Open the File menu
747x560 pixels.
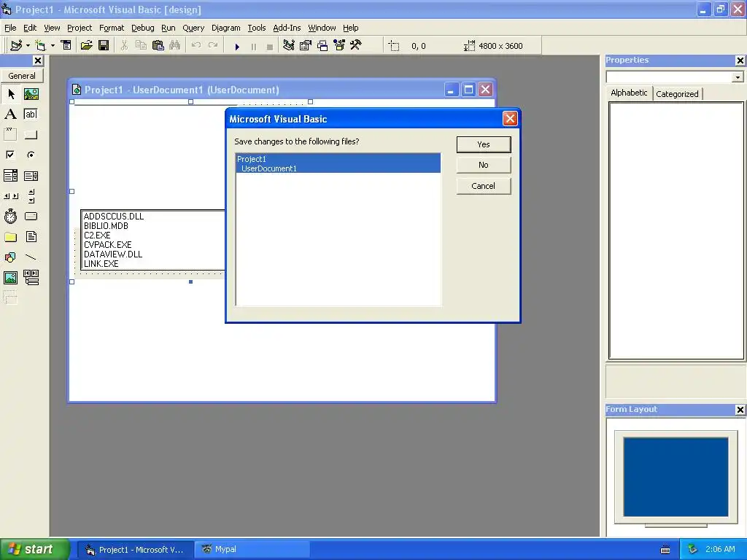click(10, 28)
